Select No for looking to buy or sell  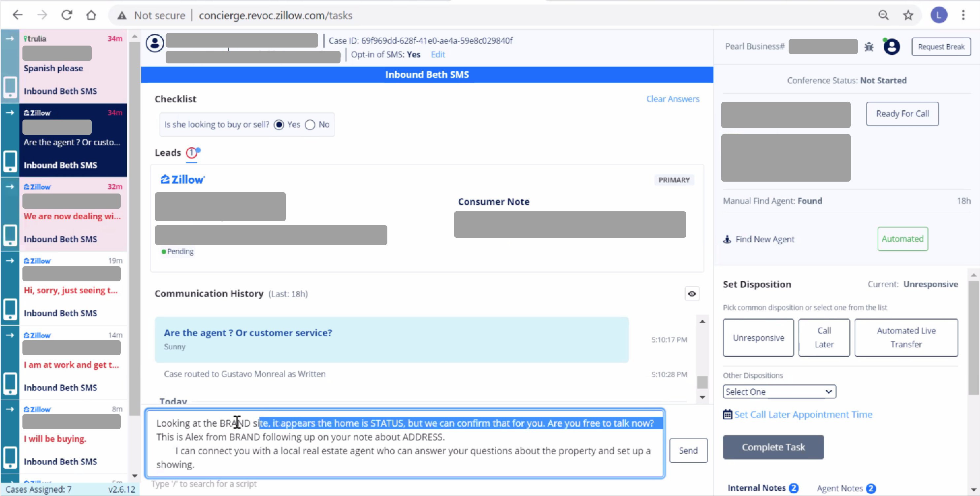[x=310, y=124]
